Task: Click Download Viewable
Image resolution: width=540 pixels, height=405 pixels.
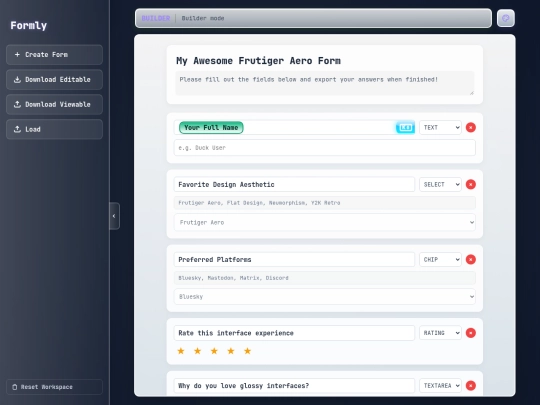Action: point(54,104)
